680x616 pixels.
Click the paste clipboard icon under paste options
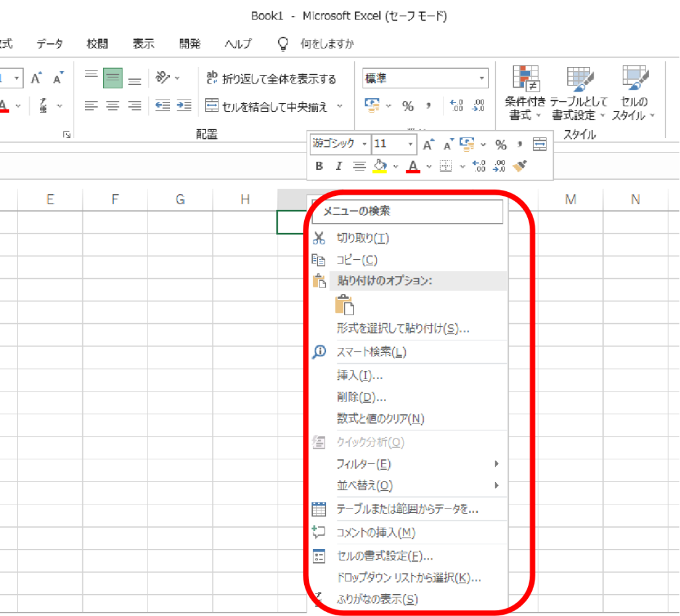(x=344, y=304)
